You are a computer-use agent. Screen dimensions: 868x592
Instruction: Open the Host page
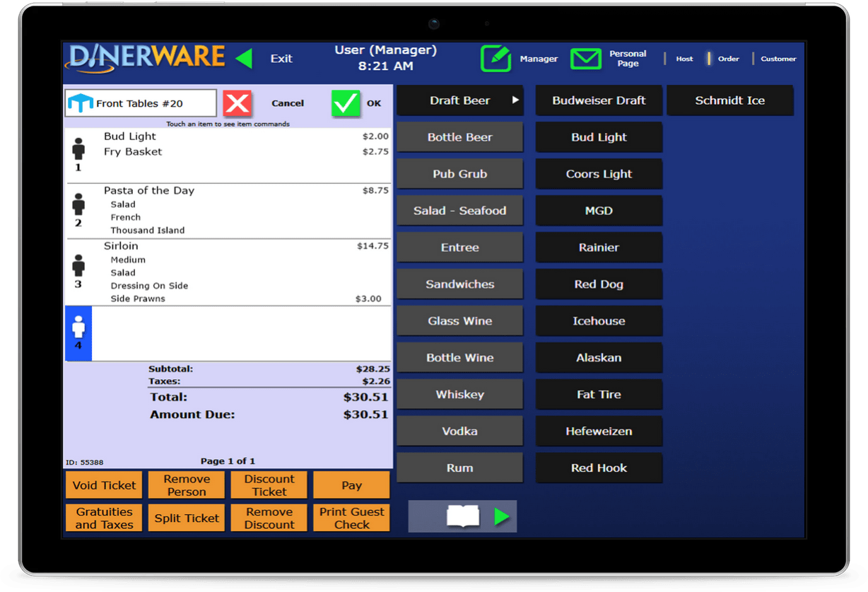tap(684, 59)
